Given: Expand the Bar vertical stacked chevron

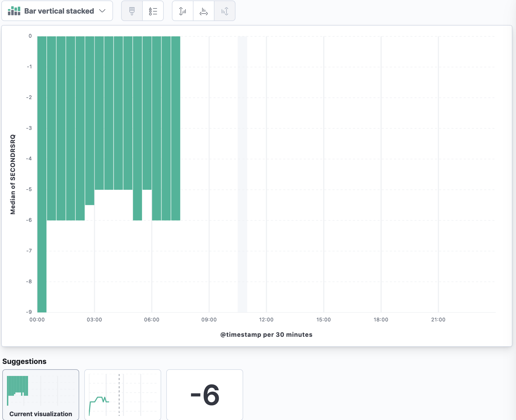Looking at the screenshot, I should (102, 11).
